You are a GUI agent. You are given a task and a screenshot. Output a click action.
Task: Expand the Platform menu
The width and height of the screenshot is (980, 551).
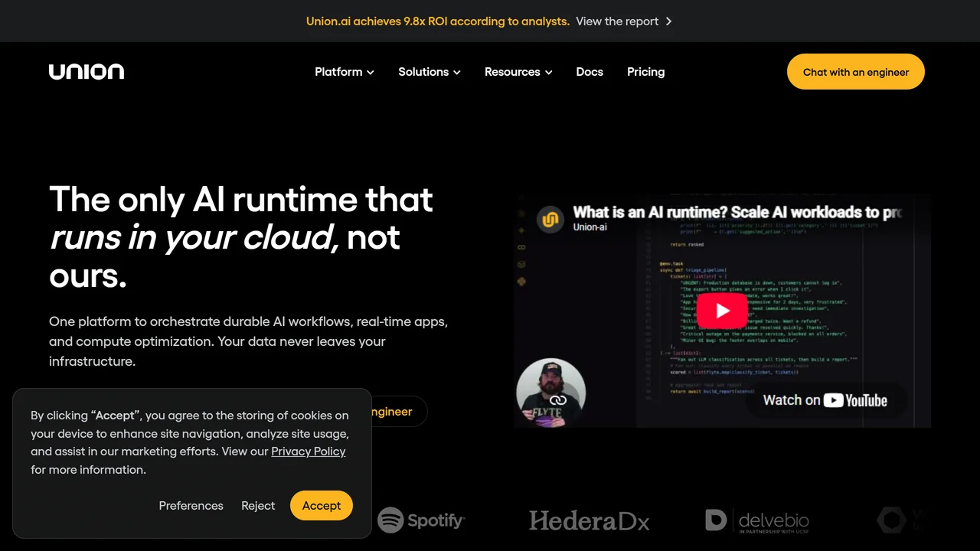(x=345, y=72)
